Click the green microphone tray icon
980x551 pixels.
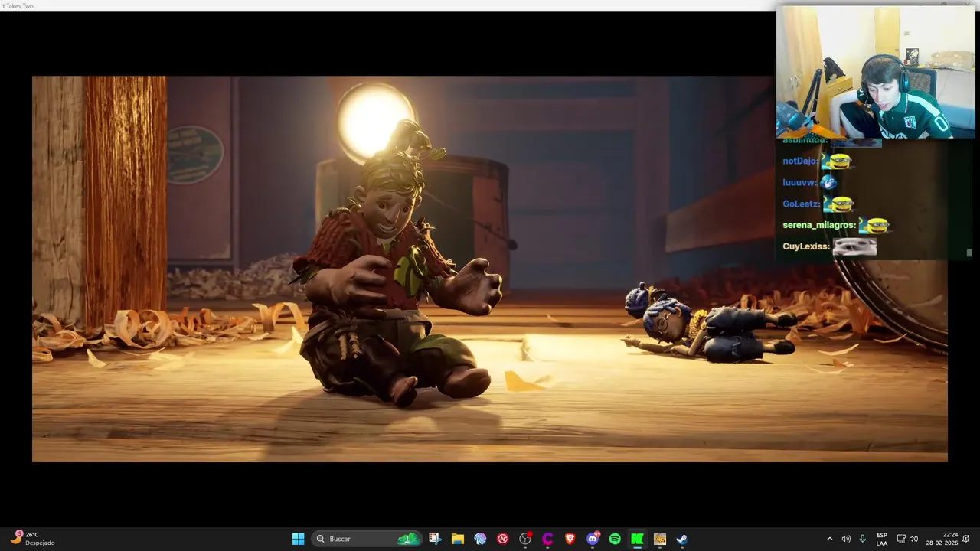pyautogui.click(x=863, y=539)
